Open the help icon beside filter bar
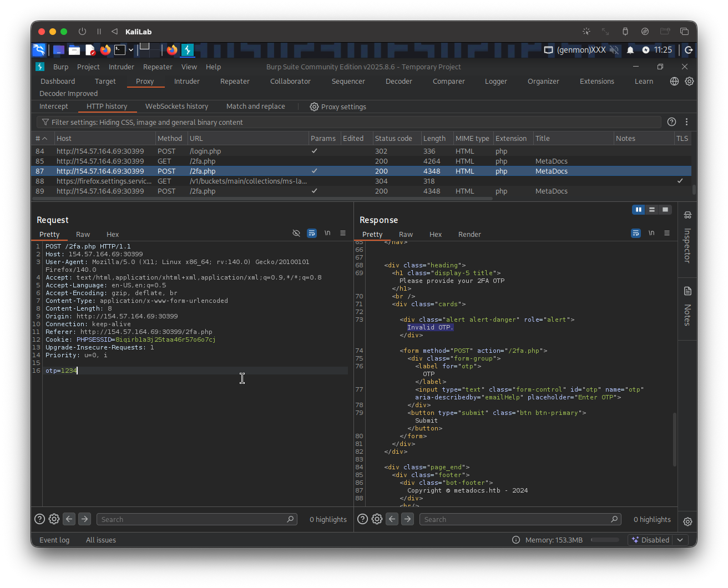The width and height of the screenshot is (728, 588). click(671, 122)
